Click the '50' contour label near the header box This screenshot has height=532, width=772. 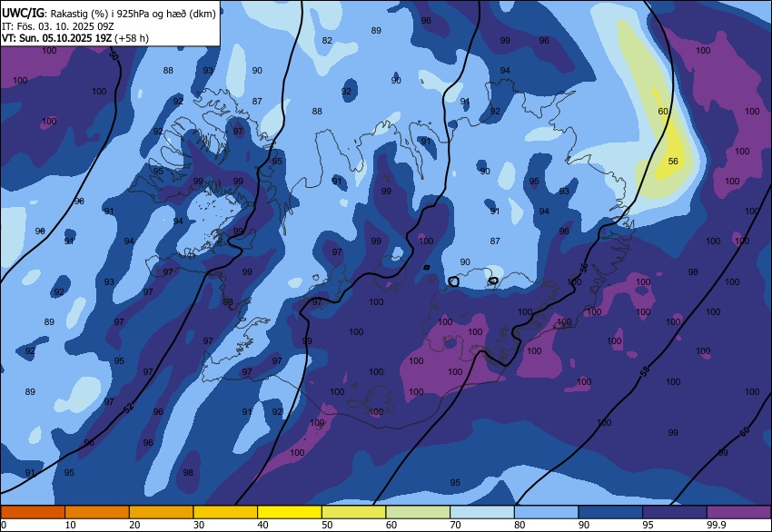point(114,54)
